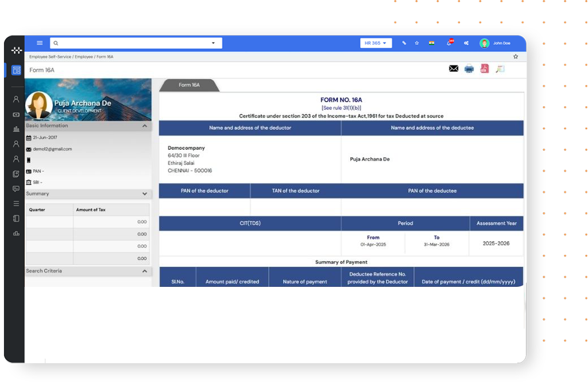Expand the Summary section chevron
The width and height of the screenshot is (588, 385).
point(145,194)
